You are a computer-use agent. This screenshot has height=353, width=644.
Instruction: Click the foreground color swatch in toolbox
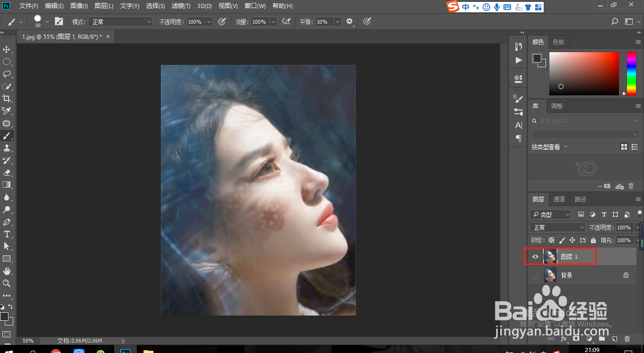tap(4, 317)
